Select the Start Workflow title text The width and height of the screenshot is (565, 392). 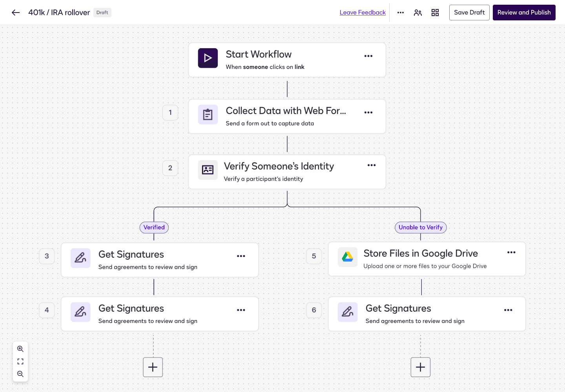pyautogui.click(x=259, y=54)
